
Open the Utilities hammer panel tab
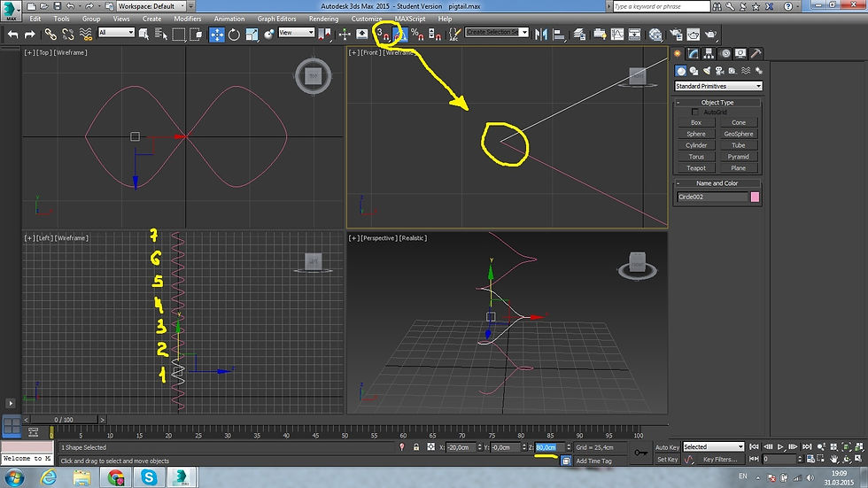click(756, 53)
